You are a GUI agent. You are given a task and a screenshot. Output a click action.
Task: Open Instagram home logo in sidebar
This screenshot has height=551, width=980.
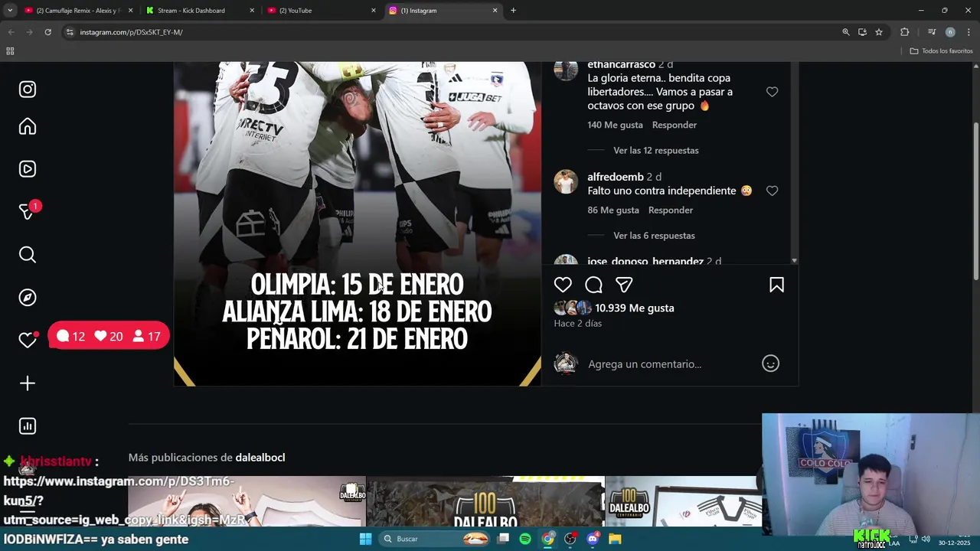point(28,90)
